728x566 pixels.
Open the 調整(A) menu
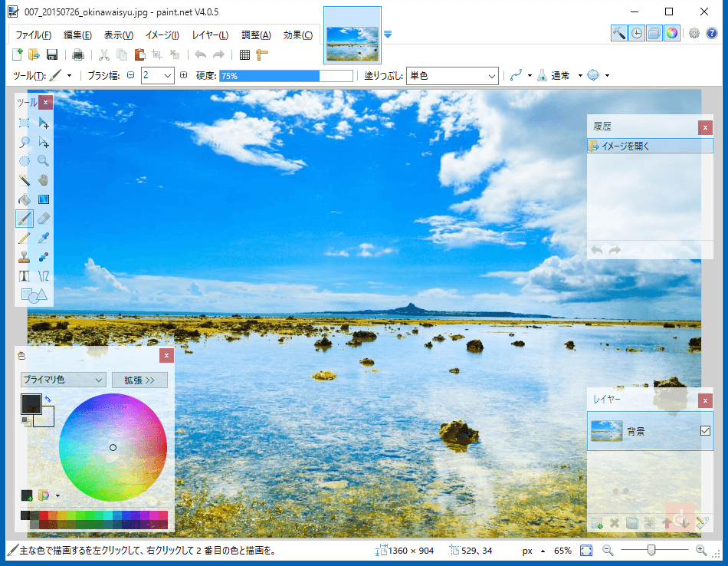tap(256, 35)
